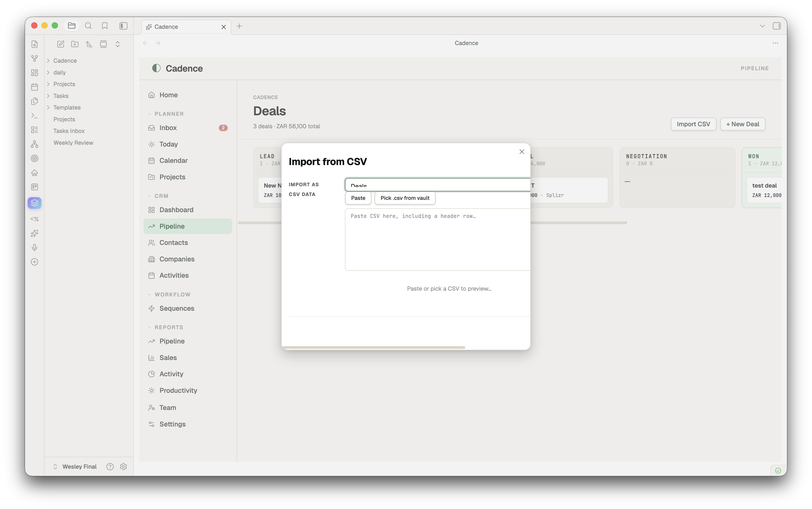Click Pick .csv from vault button

tap(405, 198)
